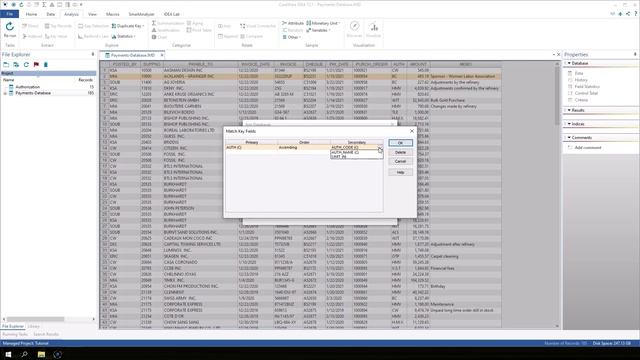Click the red flag icon in File Explorer
This screenshot has height=360, width=640.
click(x=36, y=64)
